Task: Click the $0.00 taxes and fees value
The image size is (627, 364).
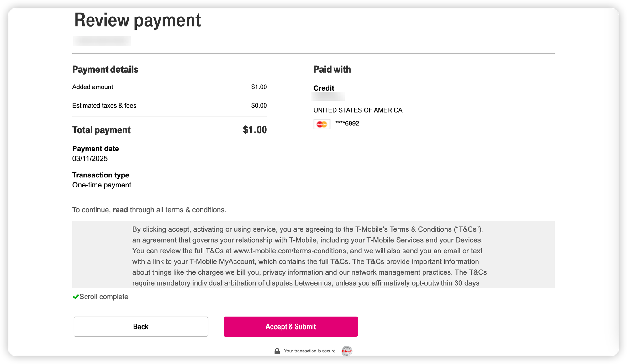Action: click(259, 106)
